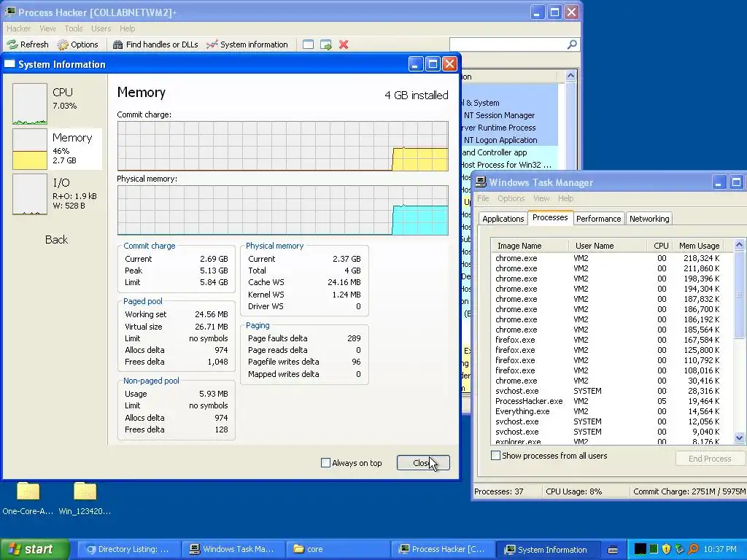Open the Help menu in Task Manager

tap(565, 198)
